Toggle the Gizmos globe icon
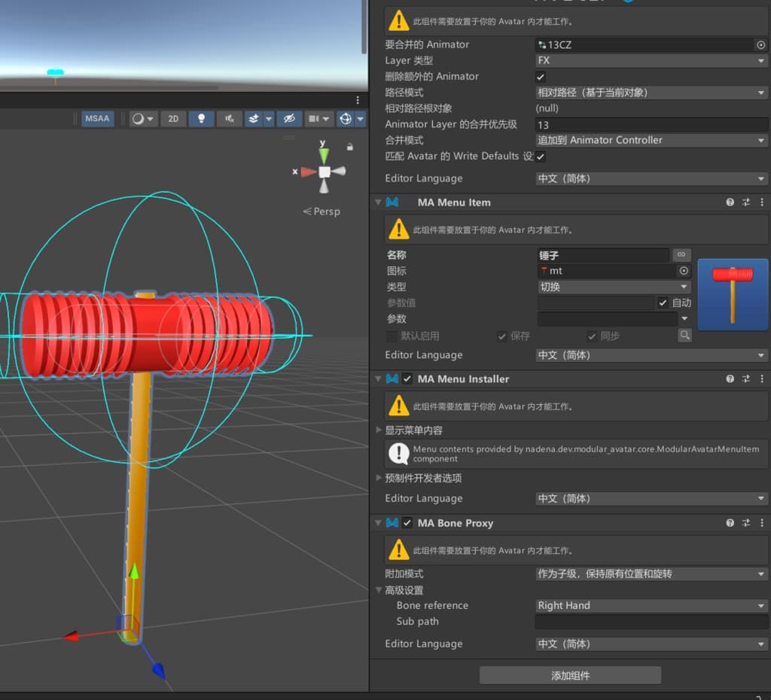The image size is (771, 700). [x=346, y=118]
